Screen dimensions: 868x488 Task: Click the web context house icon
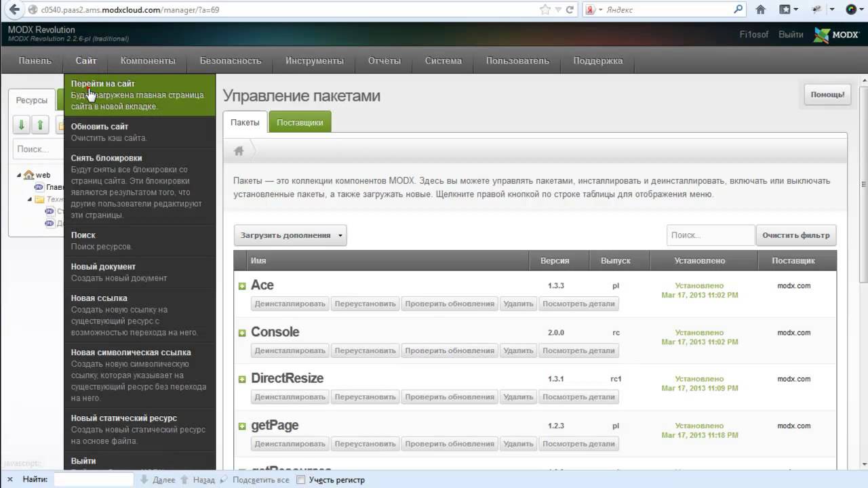point(28,175)
